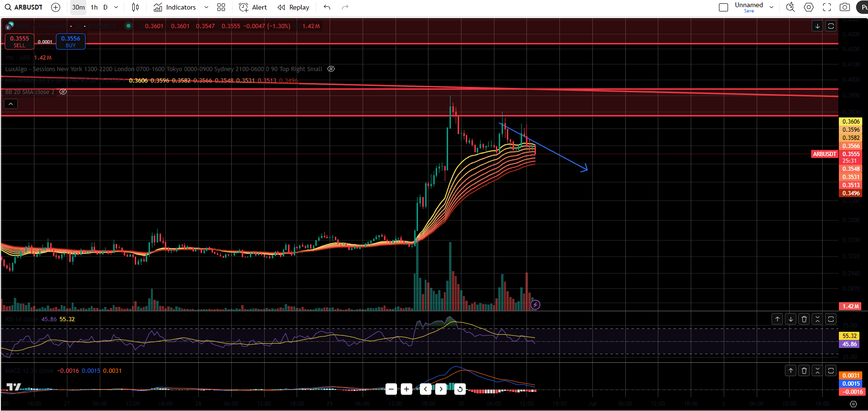The image size is (868, 411).
Task: Zoom in the chart with plus control
Action: (407, 389)
